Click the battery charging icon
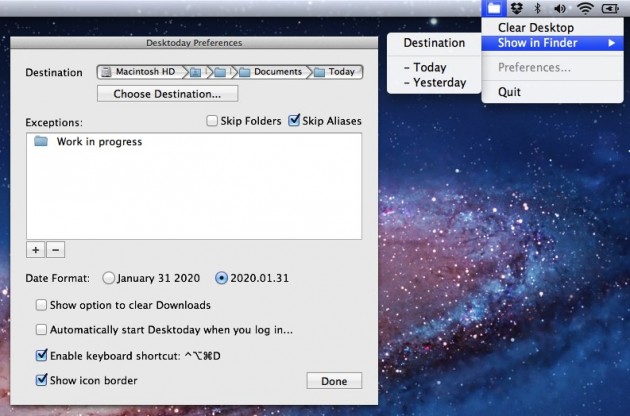This screenshot has height=416, width=630. [x=610, y=8]
